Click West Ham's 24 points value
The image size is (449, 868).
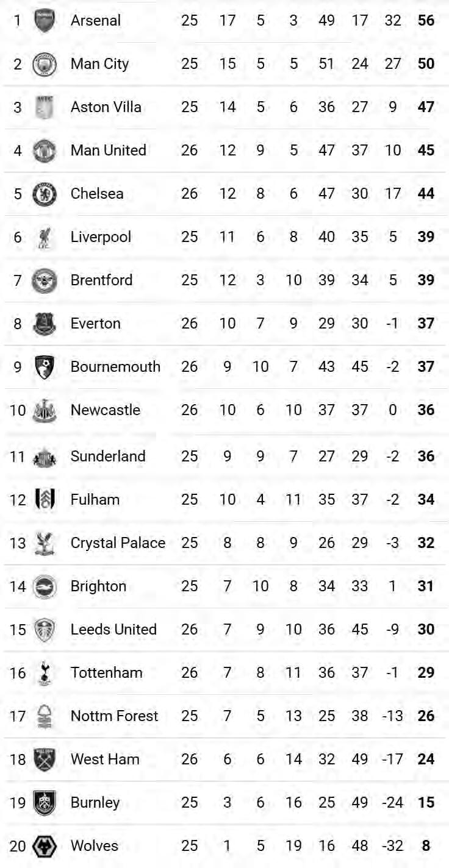click(x=426, y=759)
